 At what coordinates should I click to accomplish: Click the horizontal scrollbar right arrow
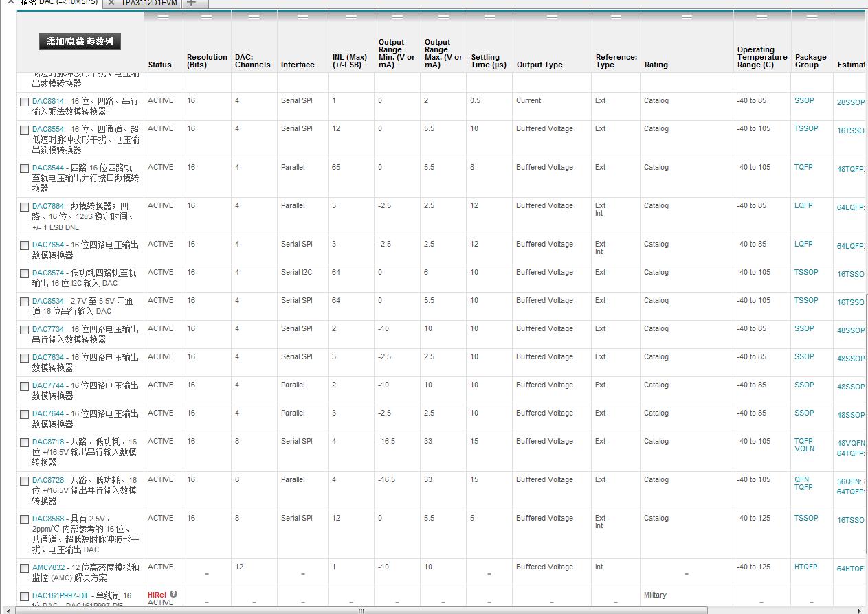click(860, 611)
